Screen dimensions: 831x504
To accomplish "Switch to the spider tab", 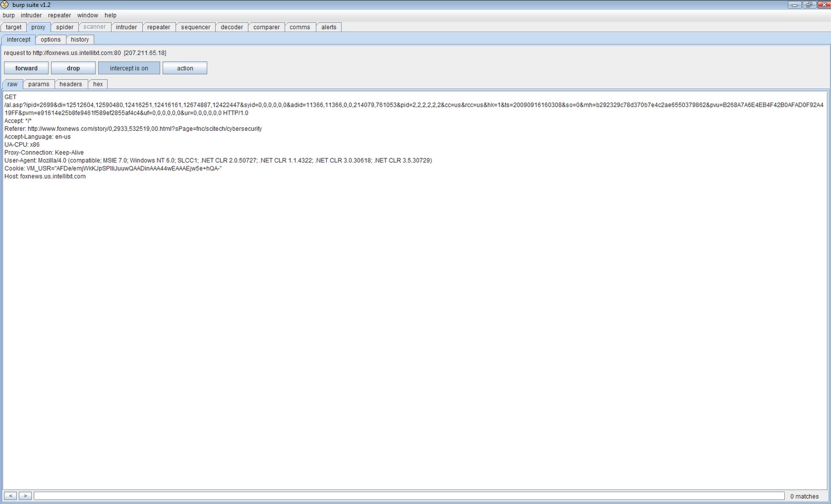I will [x=65, y=27].
